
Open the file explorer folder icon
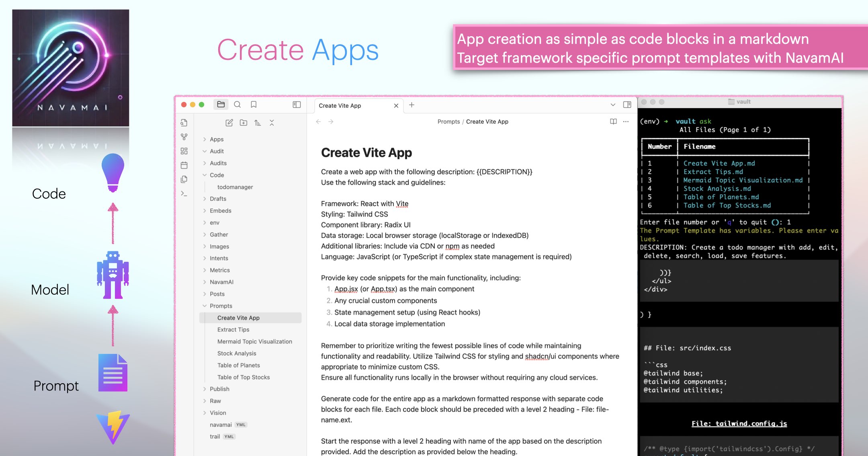pyautogui.click(x=221, y=105)
